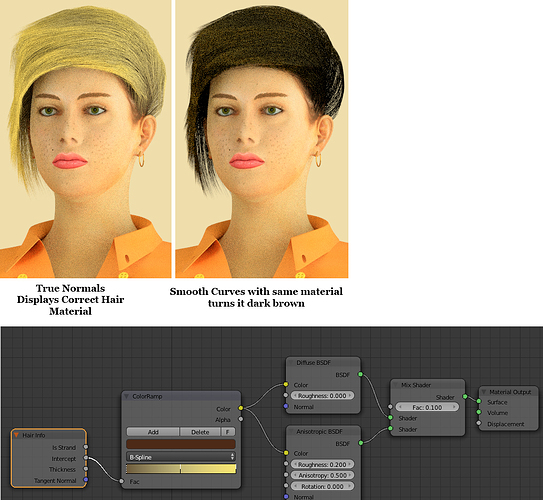Click the Add button in ColorRamp
This screenshot has width=543, height=500.
pos(153,432)
